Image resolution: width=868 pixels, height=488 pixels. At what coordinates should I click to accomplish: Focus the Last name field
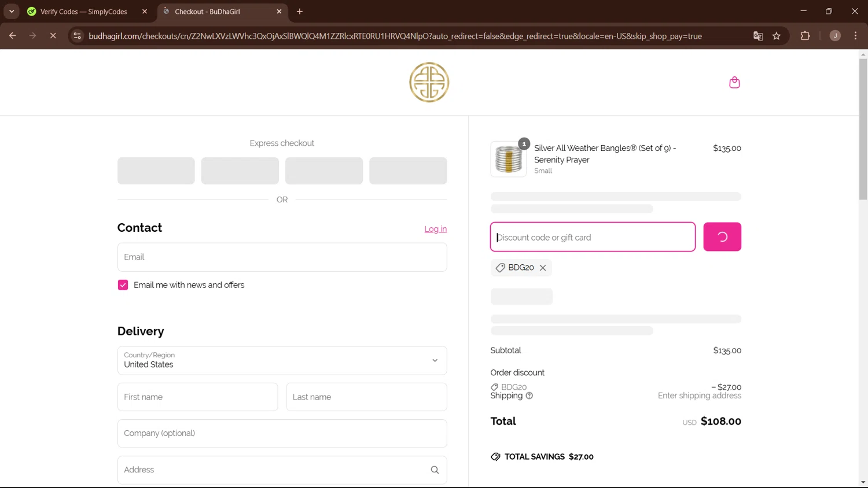[x=366, y=397]
